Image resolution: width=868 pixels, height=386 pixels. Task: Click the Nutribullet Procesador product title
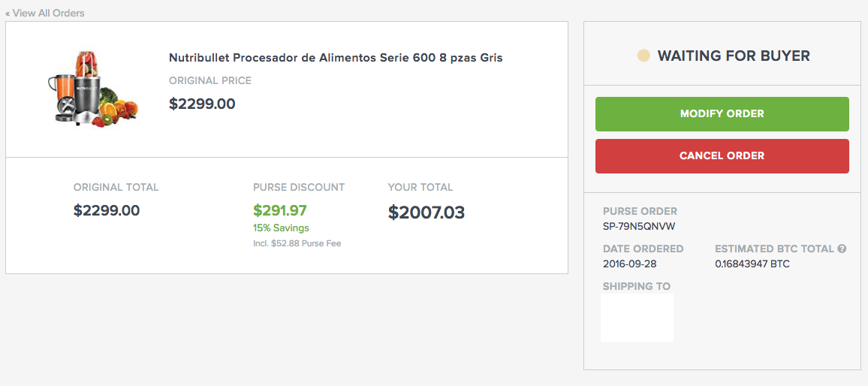(336, 58)
